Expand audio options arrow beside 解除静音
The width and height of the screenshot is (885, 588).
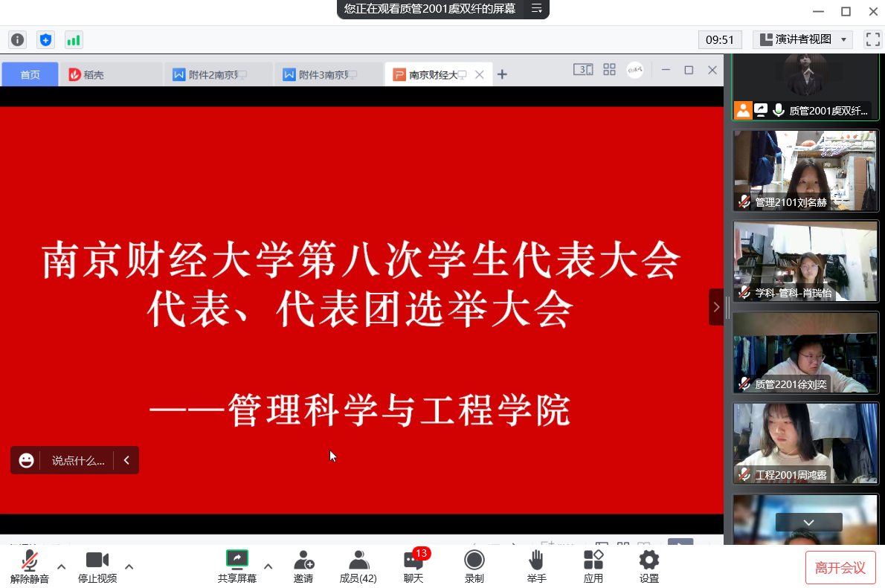62,566
